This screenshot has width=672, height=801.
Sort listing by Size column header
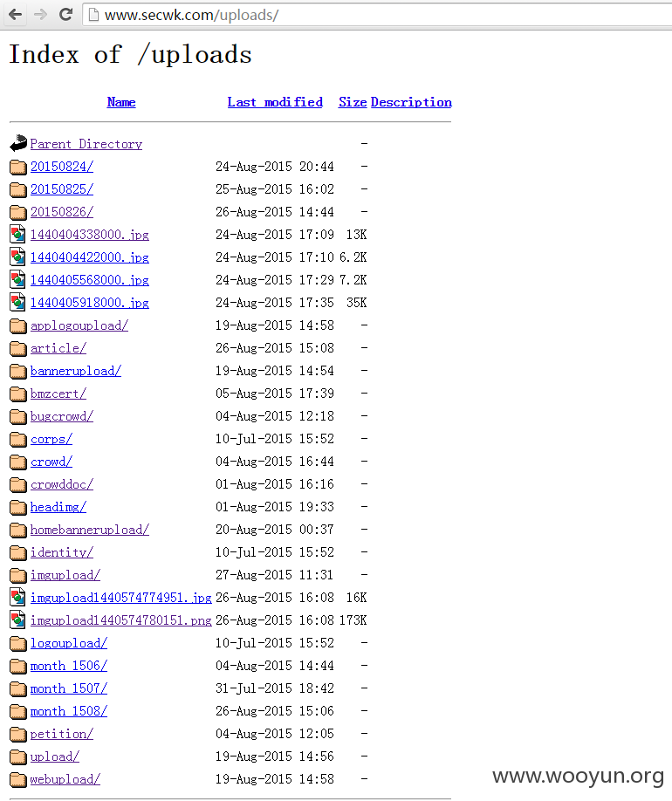point(353,102)
